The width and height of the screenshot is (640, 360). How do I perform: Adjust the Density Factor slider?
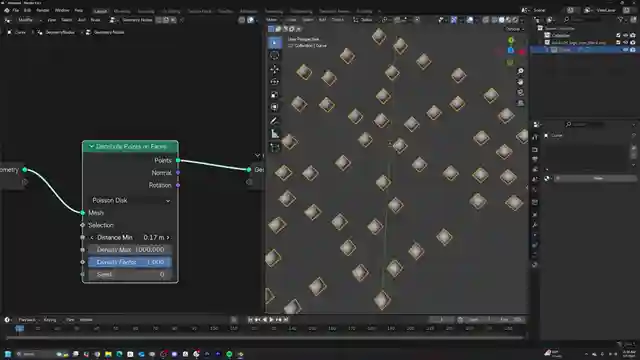130,262
